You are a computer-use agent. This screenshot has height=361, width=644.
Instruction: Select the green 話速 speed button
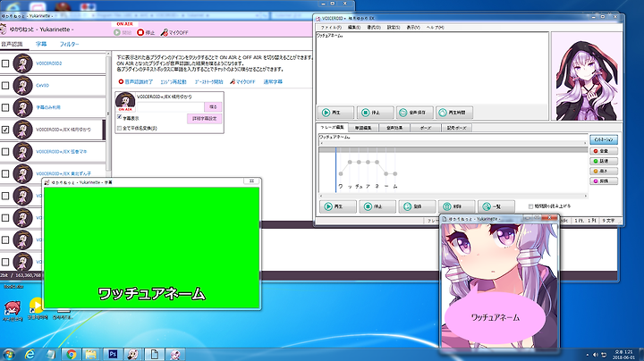click(604, 161)
